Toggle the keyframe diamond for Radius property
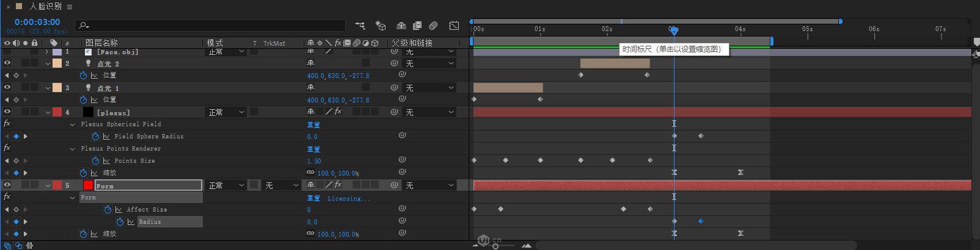This screenshot has height=250, width=980. click(x=16, y=222)
